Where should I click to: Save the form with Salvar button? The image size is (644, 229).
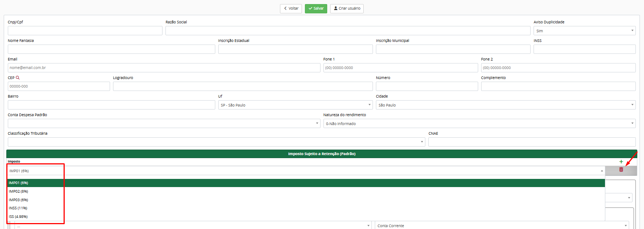pos(316,9)
